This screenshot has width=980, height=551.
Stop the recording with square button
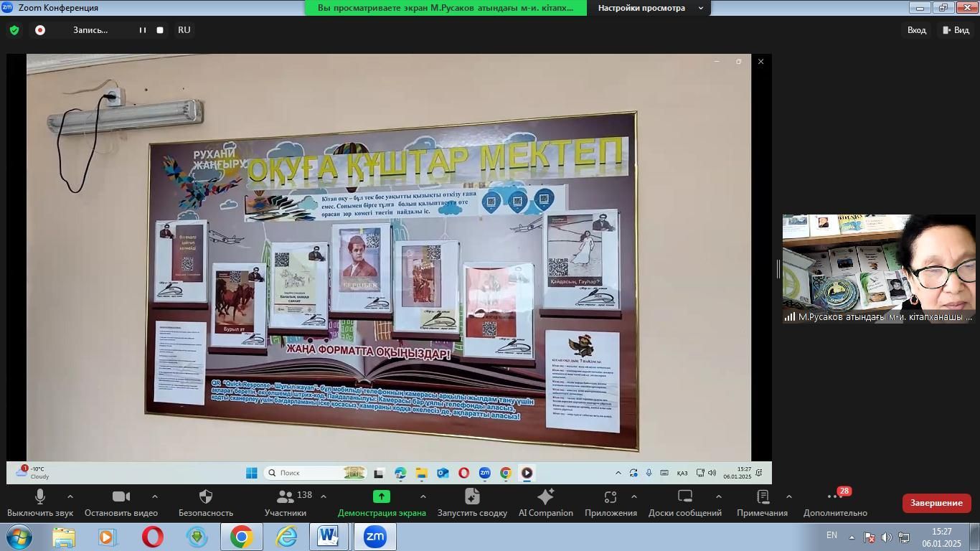click(160, 30)
